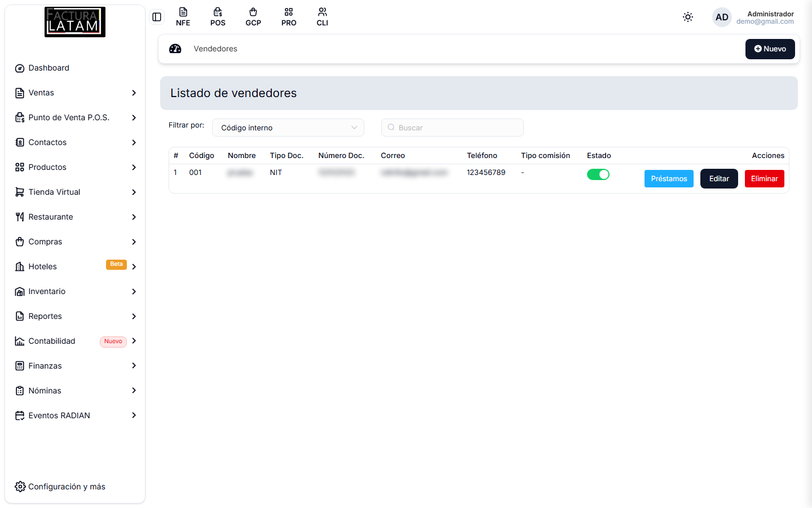Click the code cell 001
The image size is (812, 508).
coord(195,172)
